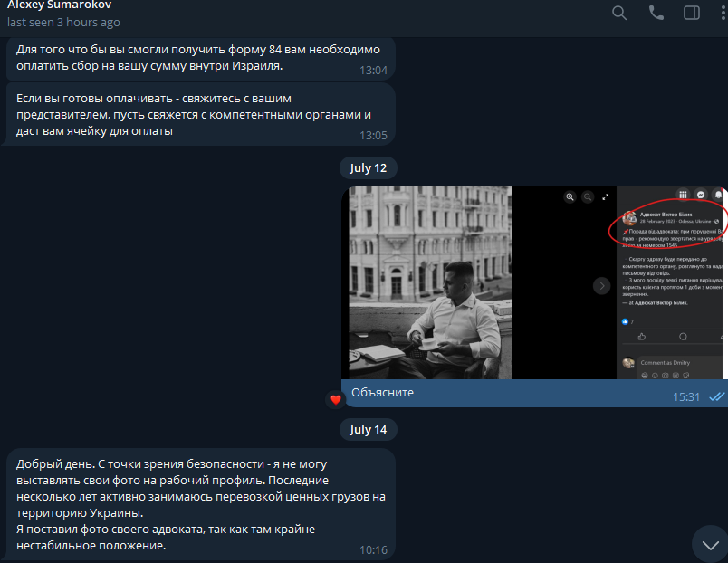This screenshot has height=563, width=728.
Task: Click the Messenger icon in the screenshot
Action: [701, 195]
